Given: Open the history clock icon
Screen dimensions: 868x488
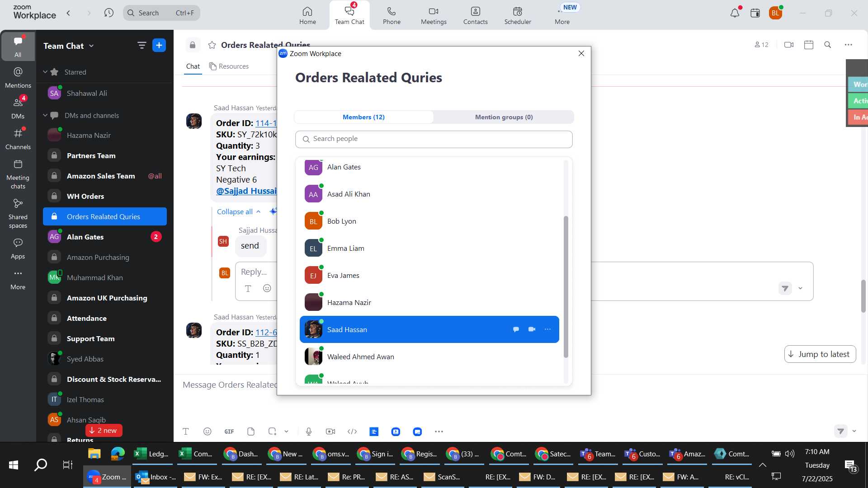Looking at the screenshot, I should click(108, 13).
